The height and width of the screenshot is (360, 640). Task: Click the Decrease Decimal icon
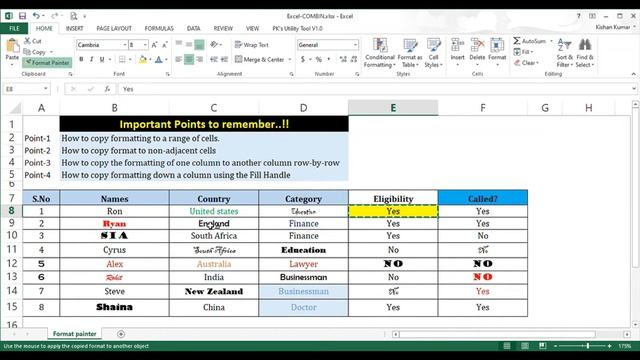(x=354, y=60)
